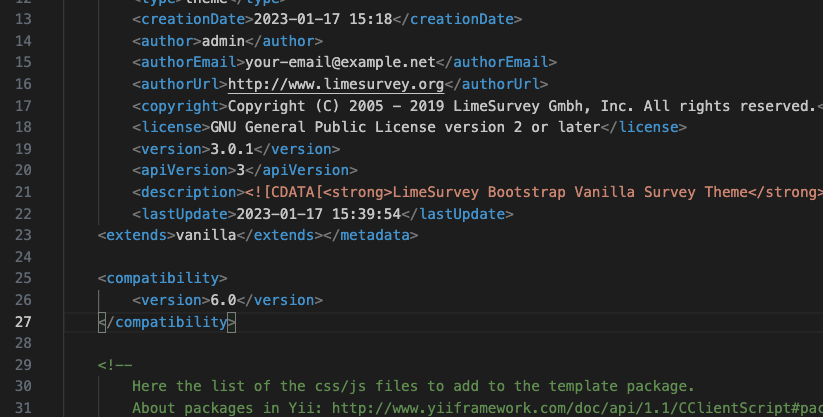Click line number 29 in gutter
This screenshot has width=823, height=417.
(24, 365)
